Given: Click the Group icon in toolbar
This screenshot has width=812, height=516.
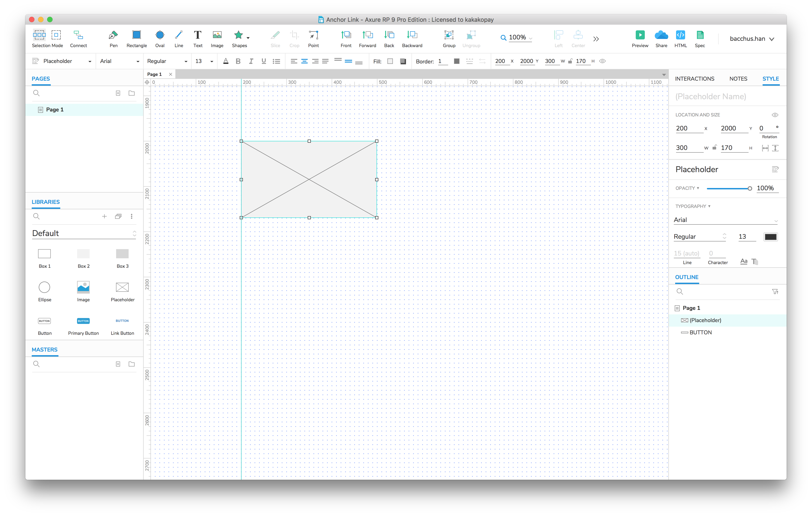Looking at the screenshot, I should pos(449,35).
